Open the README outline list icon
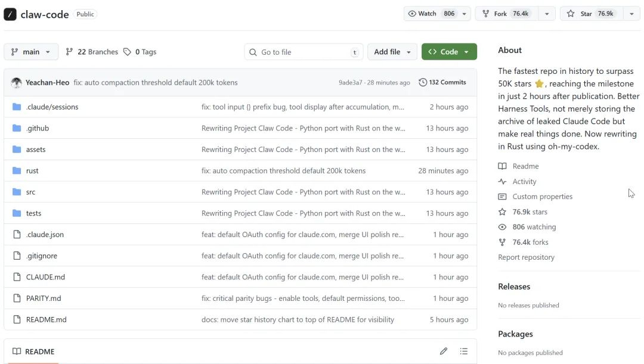644x364 pixels. pyautogui.click(x=465, y=351)
